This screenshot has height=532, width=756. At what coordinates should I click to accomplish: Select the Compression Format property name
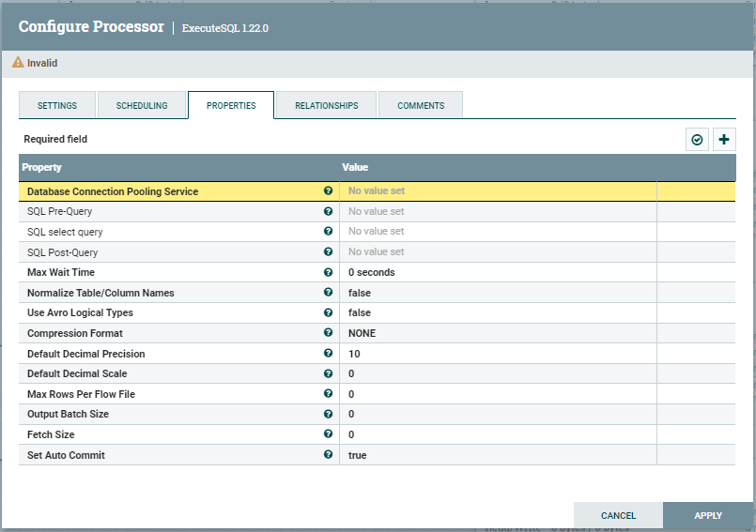point(75,333)
